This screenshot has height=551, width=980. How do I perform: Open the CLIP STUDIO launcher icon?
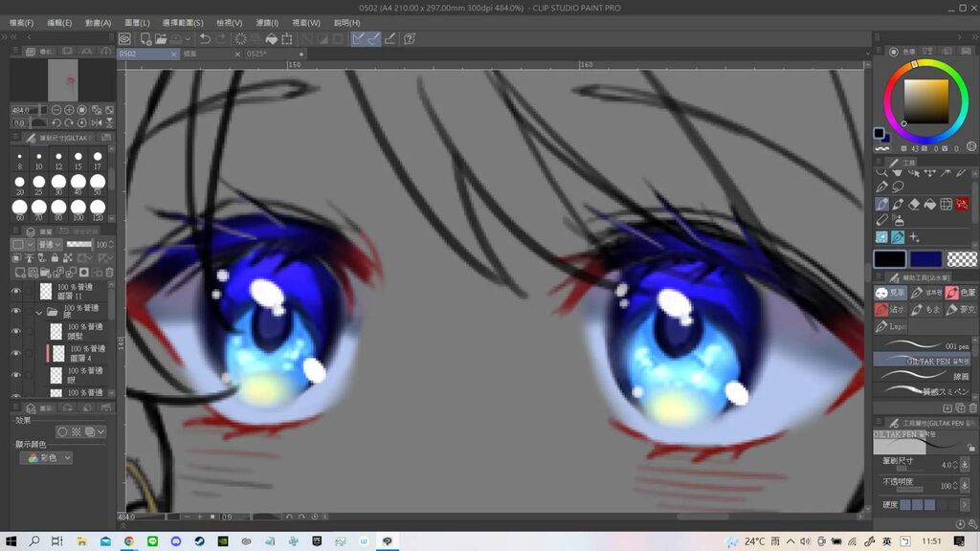[125, 38]
